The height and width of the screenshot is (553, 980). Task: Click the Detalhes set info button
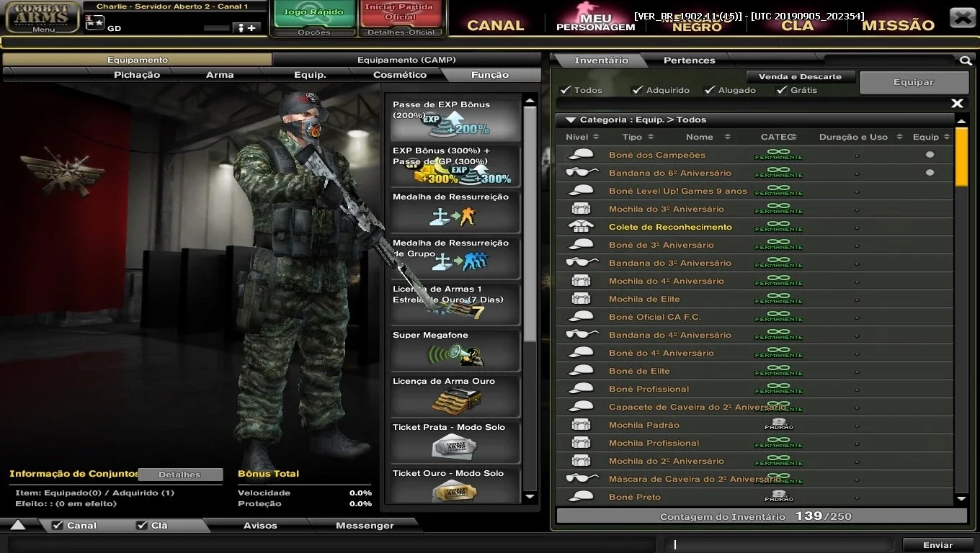pyautogui.click(x=179, y=475)
